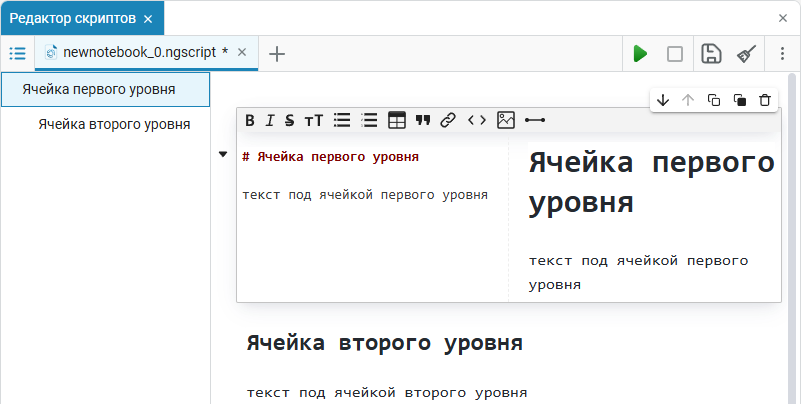Save the notebook with floppy disk icon

tap(711, 54)
